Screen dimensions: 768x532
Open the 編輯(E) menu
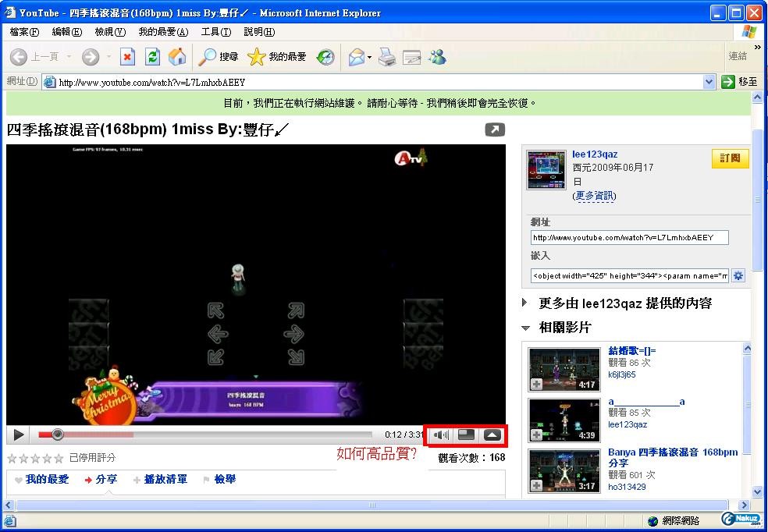pyautogui.click(x=67, y=32)
